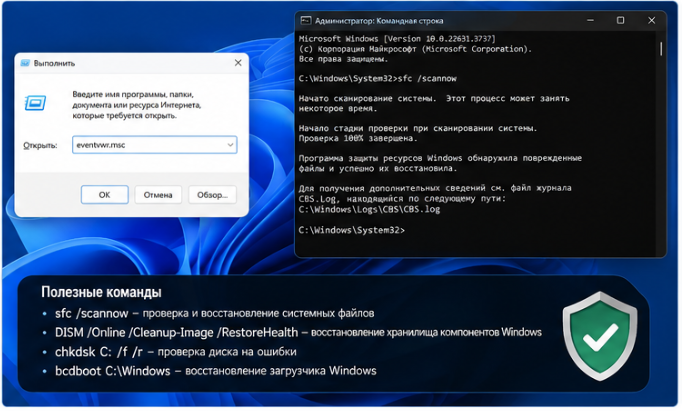Viewport: 682px width, 411px height.
Task: Click the Отмена button
Action: click(158, 195)
